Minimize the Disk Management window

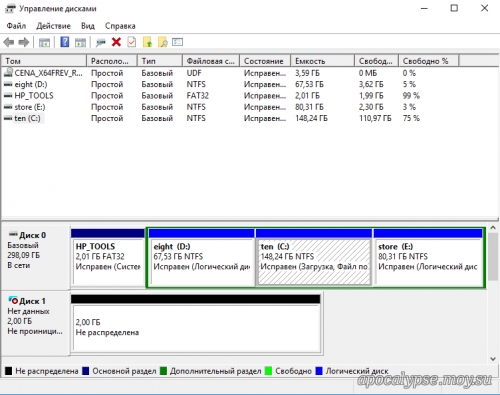click(x=424, y=8)
